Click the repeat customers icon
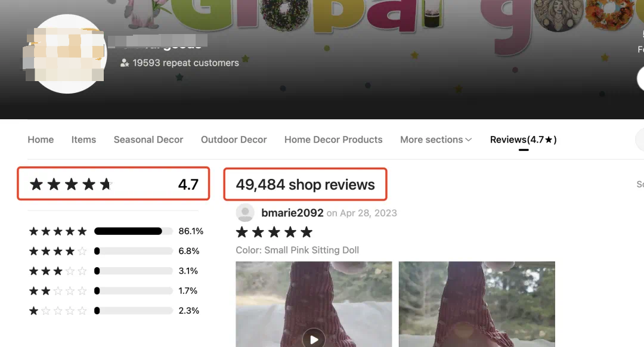 tap(125, 63)
